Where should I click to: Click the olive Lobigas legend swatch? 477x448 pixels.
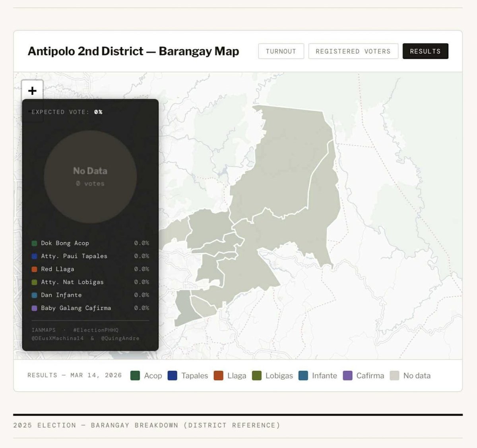257,376
